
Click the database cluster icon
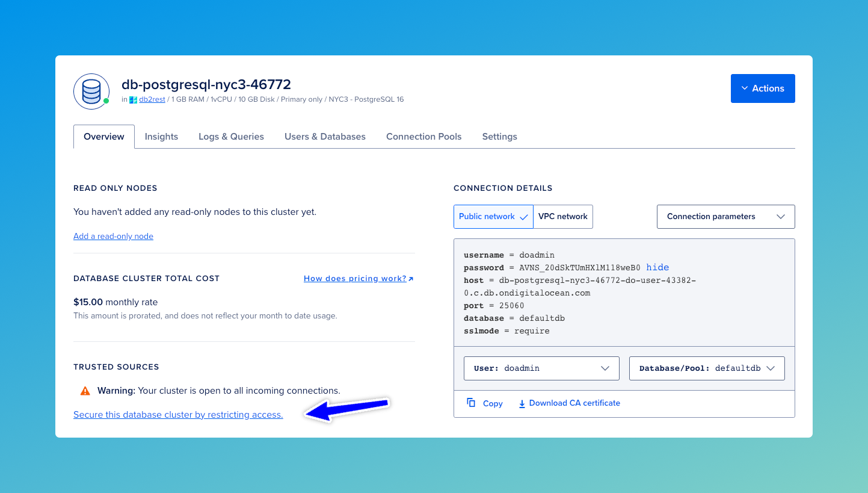point(91,91)
